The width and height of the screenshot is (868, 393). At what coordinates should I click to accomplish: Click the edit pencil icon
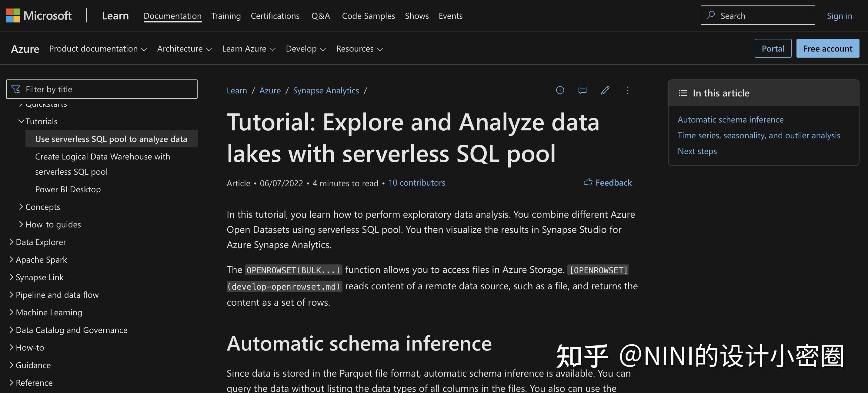605,90
